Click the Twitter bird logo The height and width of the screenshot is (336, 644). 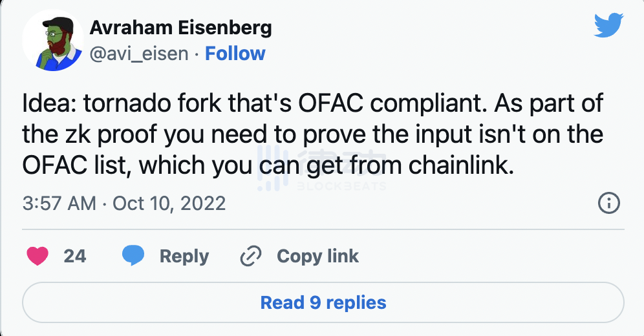pyautogui.click(x=608, y=25)
